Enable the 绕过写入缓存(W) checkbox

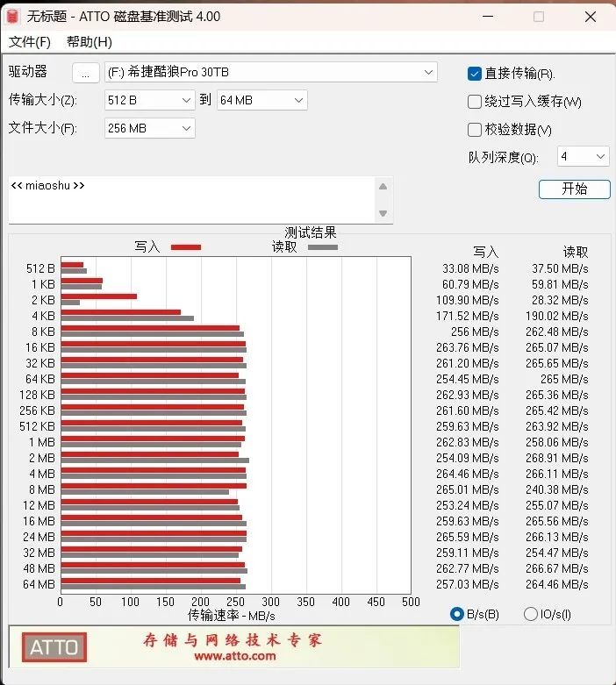pyautogui.click(x=475, y=102)
